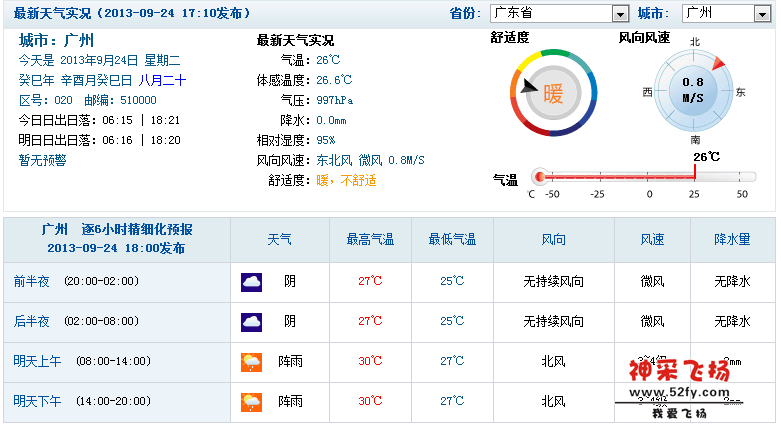Click the shower icon in 明天上午 row
This screenshot has width=781, height=425.
tap(252, 362)
